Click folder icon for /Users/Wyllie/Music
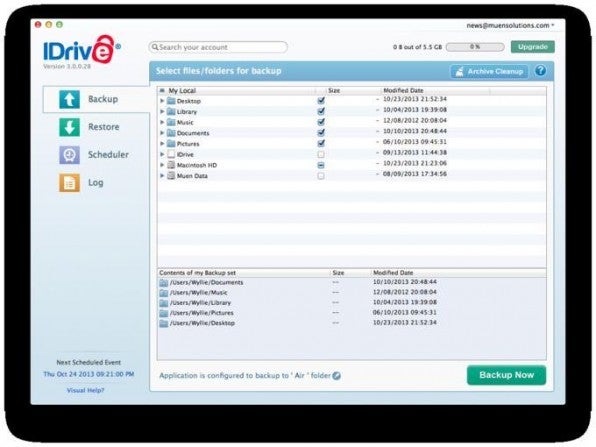 pyautogui.click(x=163, y=293)
